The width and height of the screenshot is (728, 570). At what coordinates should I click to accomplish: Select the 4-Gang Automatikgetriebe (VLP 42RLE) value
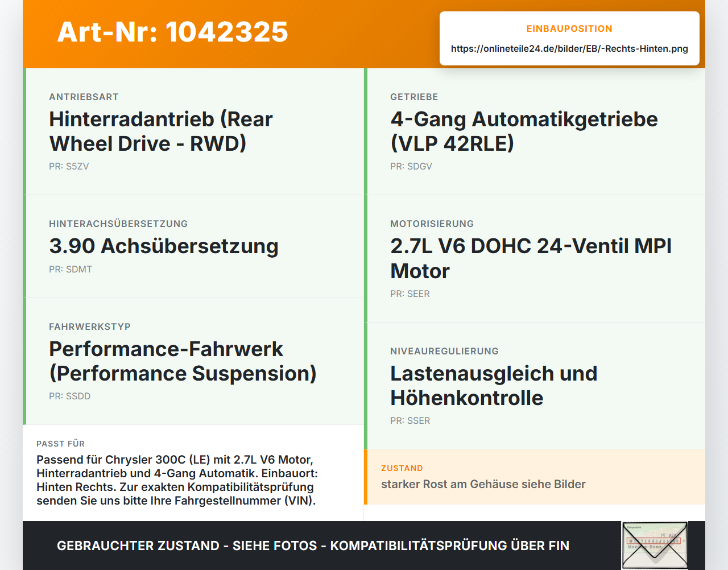point(524,131)
